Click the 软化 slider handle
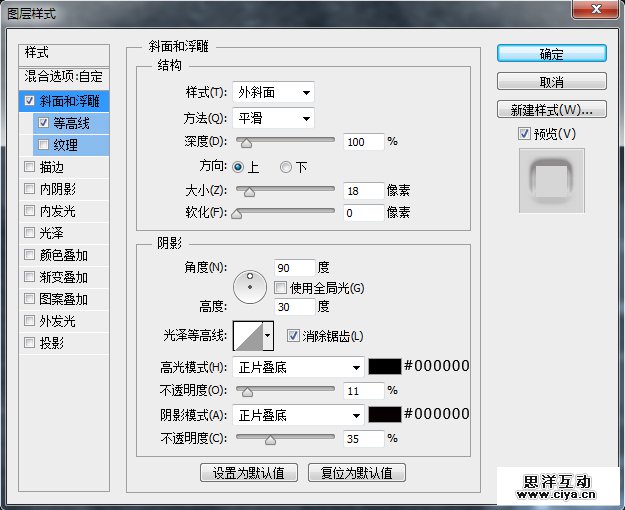Viewport: 625px width, 510px height. tap(236, 213)
